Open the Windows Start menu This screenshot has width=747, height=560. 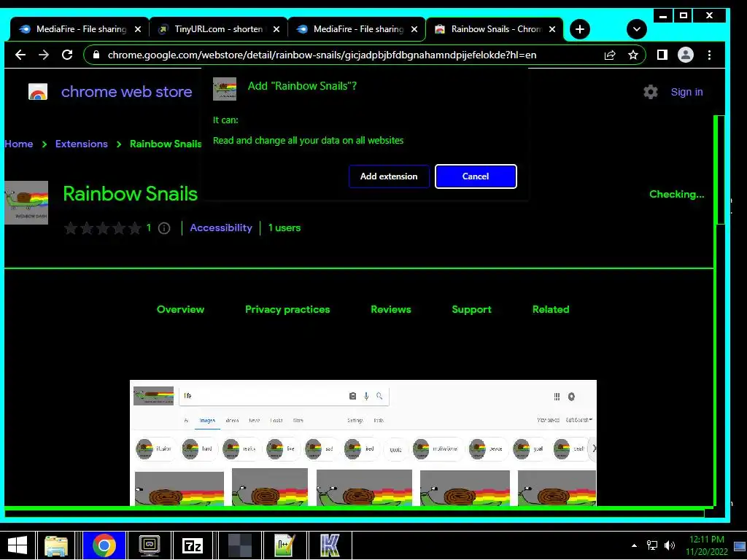pyautogui.click(x=18, y=545)
